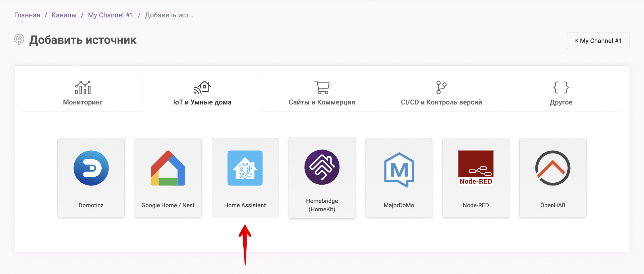Screen dimensions: 644x274
Task: Open the Каналы breadcrumb link
Action: coord(64,15)
